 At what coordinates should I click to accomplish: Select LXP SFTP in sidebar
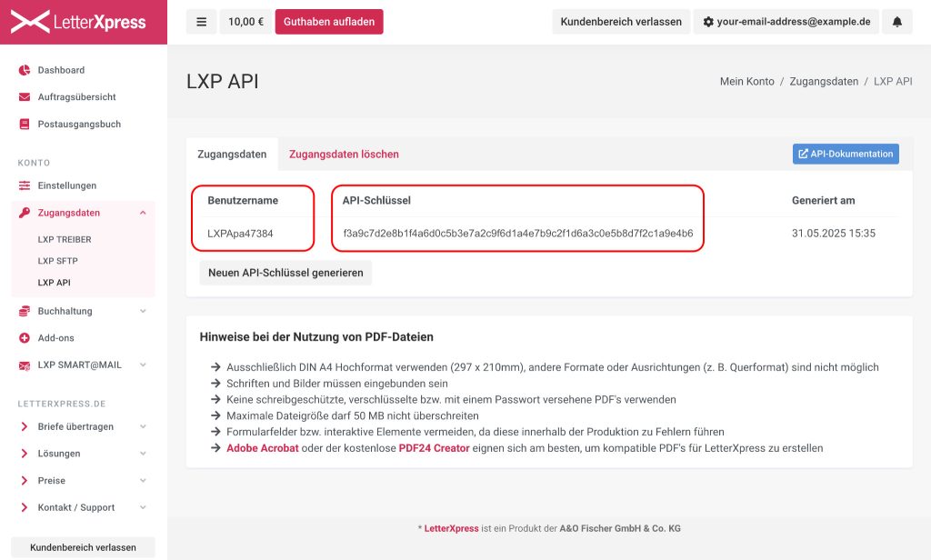[57, 261]
